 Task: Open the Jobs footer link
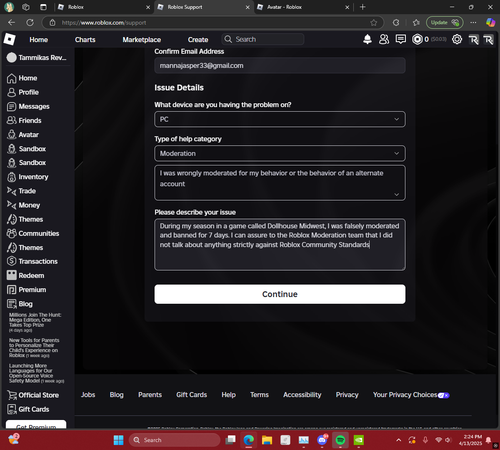(88, 395)
